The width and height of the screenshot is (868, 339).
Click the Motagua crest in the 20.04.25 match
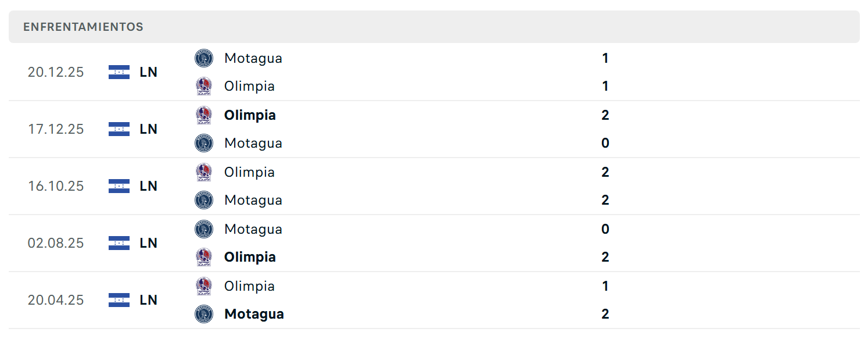pos(204,314)
